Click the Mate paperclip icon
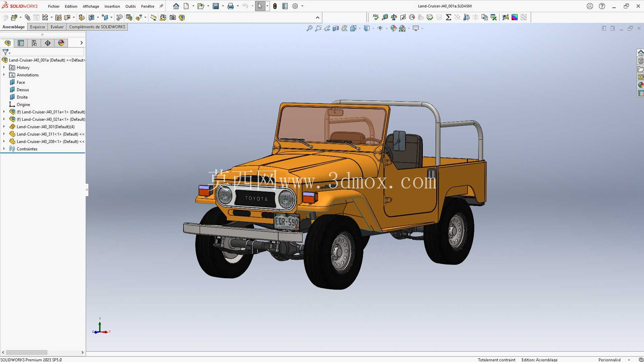 (27, 17)
